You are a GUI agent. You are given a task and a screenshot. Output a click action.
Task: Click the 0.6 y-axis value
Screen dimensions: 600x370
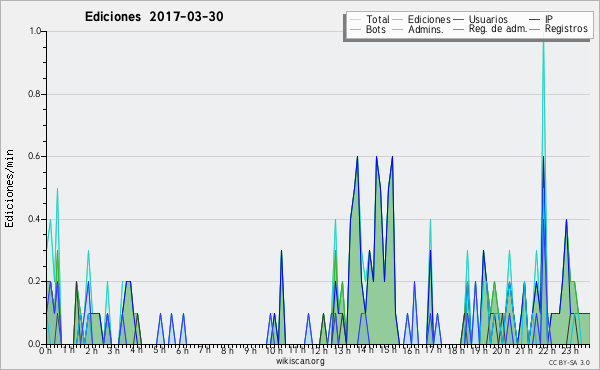(x=34, y=156)
